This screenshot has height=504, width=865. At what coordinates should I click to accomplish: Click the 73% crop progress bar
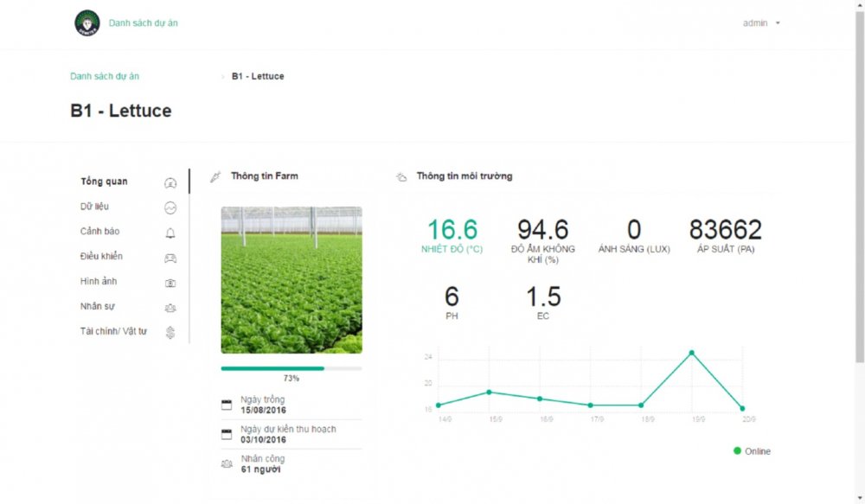point(291,368)
